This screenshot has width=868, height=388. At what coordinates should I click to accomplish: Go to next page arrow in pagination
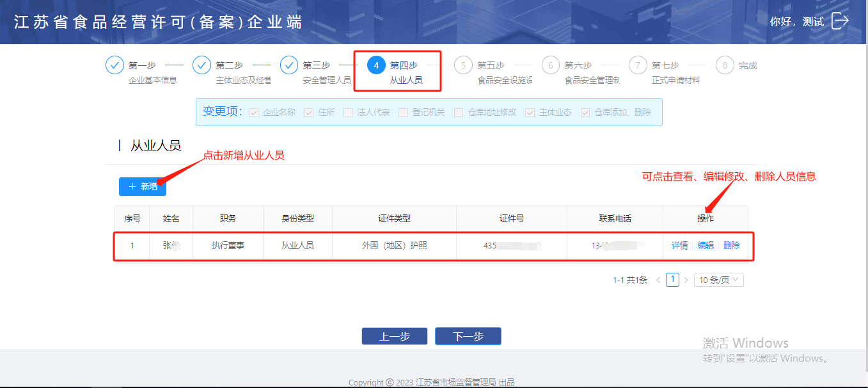686,280
